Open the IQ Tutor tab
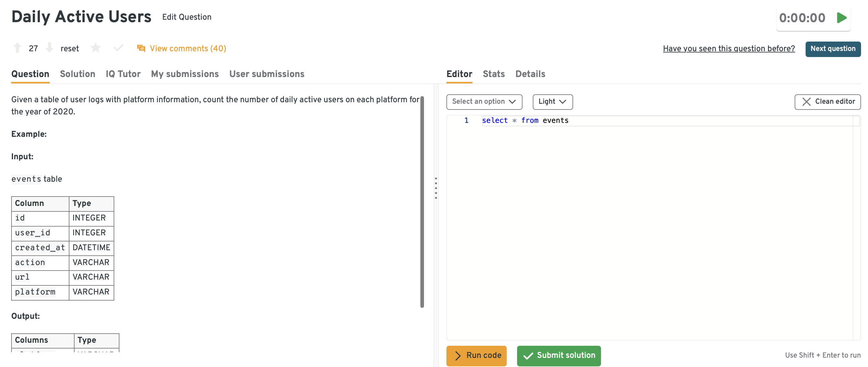The image size is (868, 367). 123,74
